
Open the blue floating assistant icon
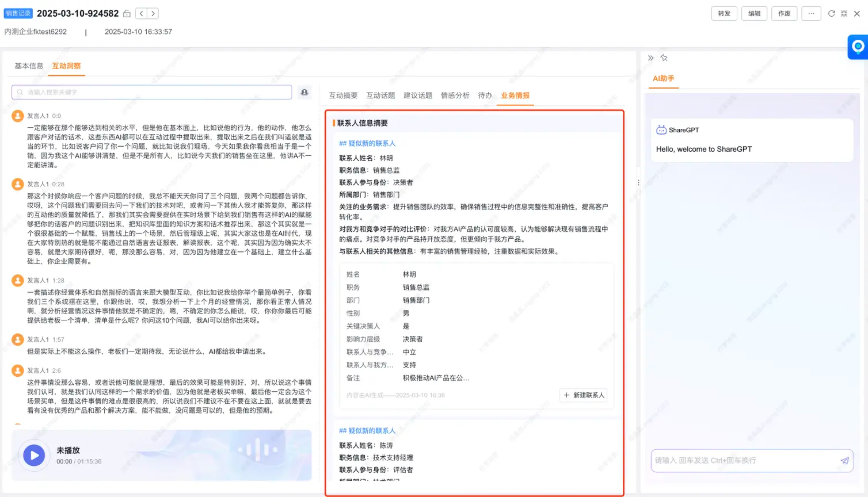coord(858,47)
